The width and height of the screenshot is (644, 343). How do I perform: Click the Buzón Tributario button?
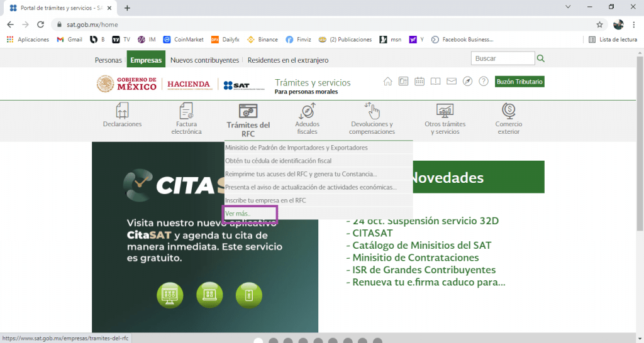[x=519, y=82]
